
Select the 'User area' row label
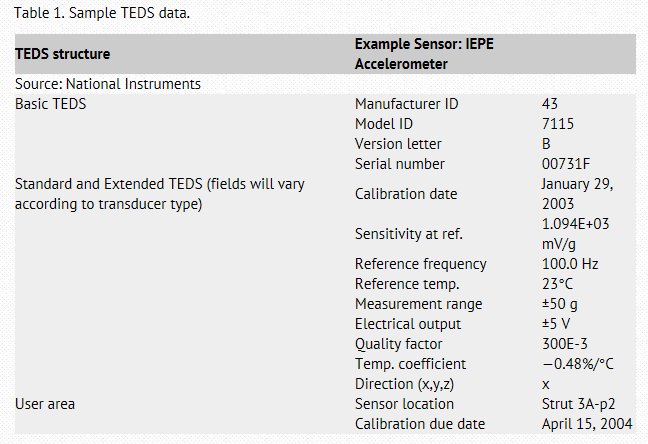tap(45, 404)
